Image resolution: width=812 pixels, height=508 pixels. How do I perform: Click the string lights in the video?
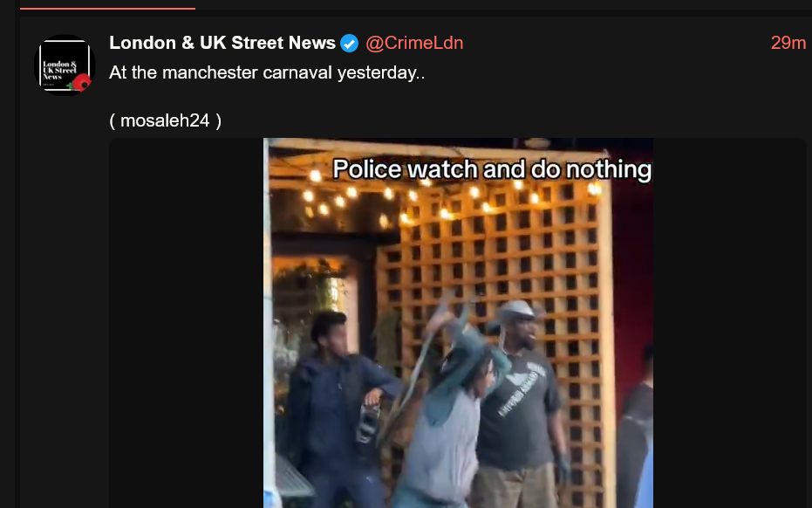click(x=446, y=197)
